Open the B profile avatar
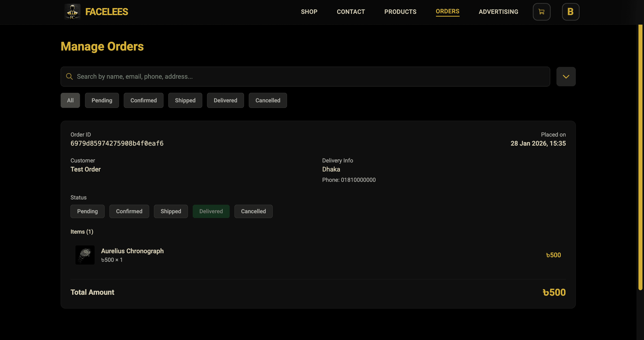This screenshot has height=340, width=644. point(570,12)
